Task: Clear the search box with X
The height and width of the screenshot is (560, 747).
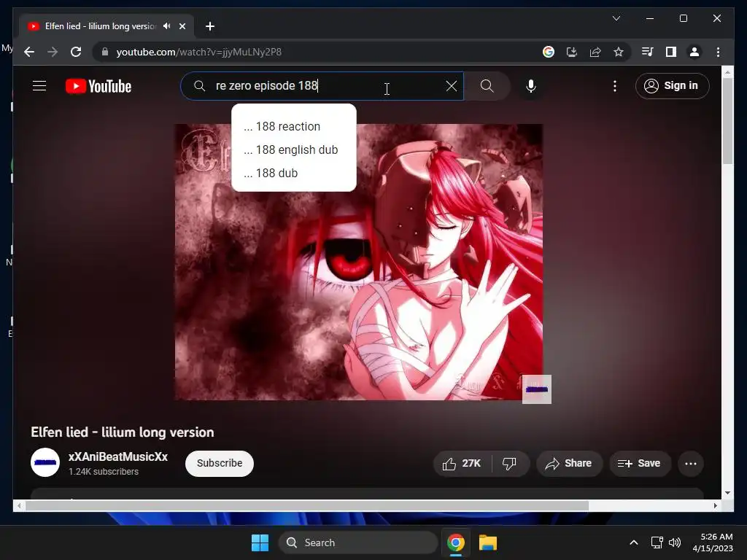Action: coord(451,86)
